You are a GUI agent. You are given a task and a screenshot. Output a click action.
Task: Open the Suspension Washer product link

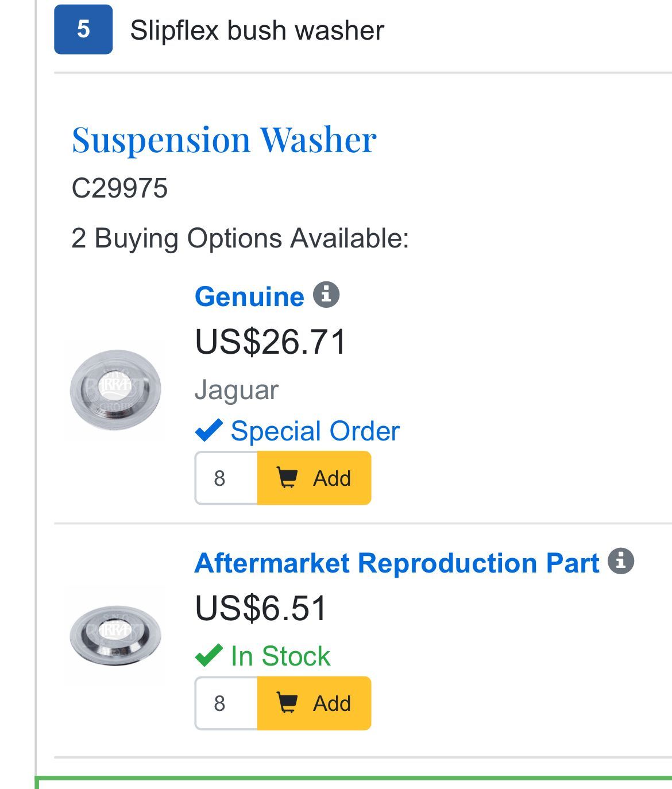coord(224,140)
